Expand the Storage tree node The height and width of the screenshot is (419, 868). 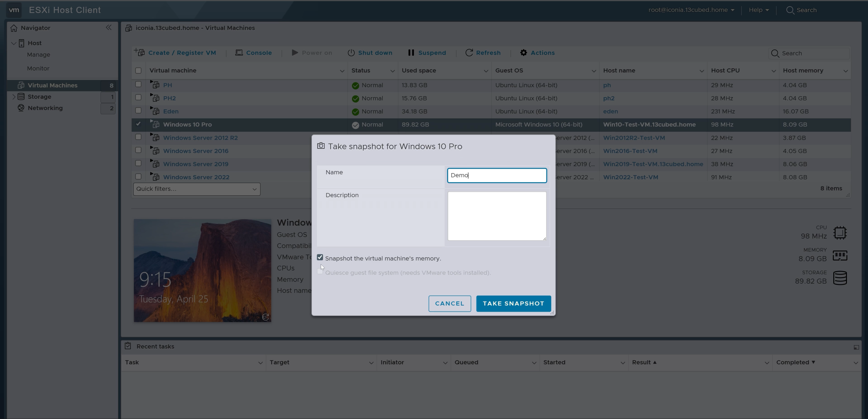[14, 97]
